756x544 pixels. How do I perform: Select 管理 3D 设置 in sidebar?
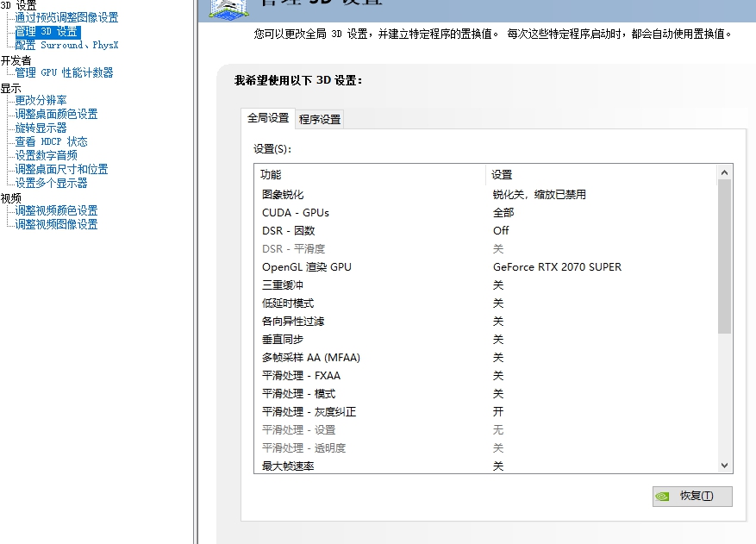[47, 32]
